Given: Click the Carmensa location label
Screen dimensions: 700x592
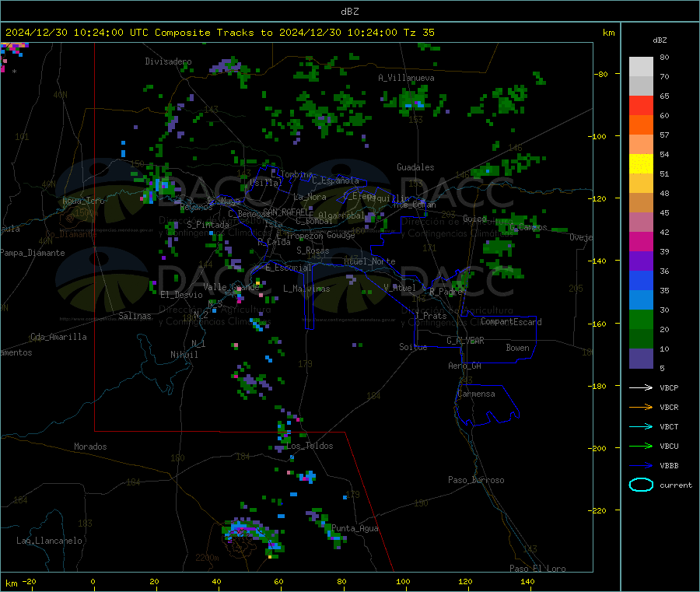Looking at the screenshot, I should tap(476, 394).
